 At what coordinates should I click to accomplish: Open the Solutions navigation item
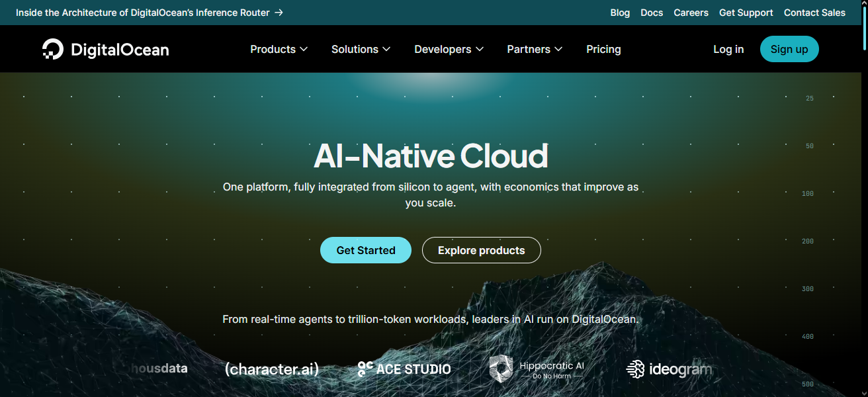tap(361, 49)
